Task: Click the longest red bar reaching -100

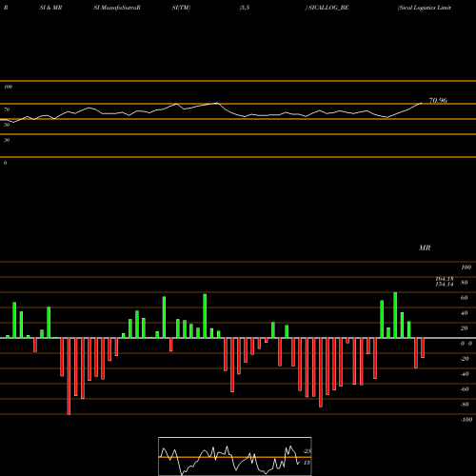Action: point(69,376)
